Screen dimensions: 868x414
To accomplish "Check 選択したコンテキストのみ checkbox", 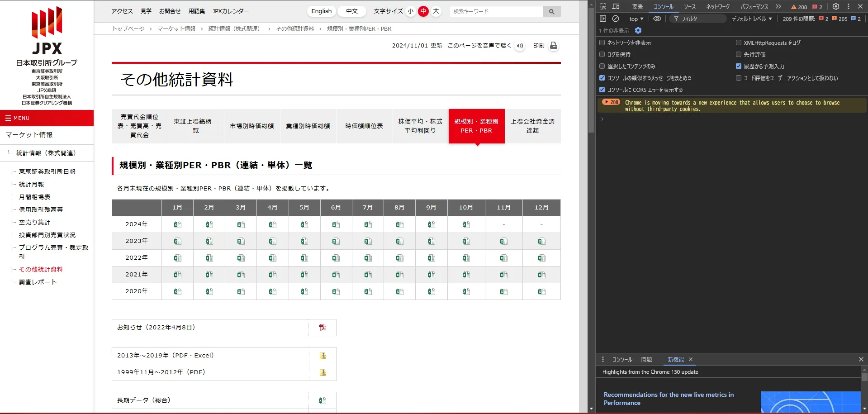I will (602, 66).
